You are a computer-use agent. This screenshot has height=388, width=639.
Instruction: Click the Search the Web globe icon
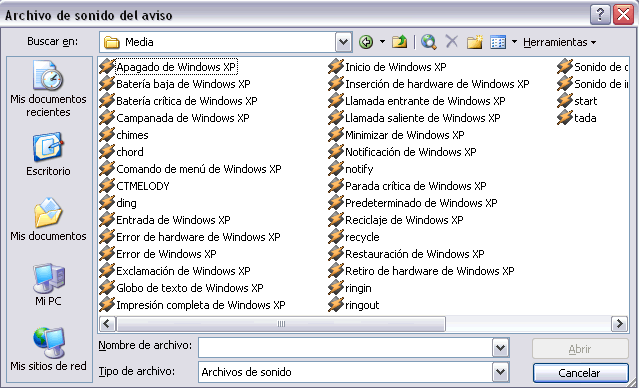point(429,42)
